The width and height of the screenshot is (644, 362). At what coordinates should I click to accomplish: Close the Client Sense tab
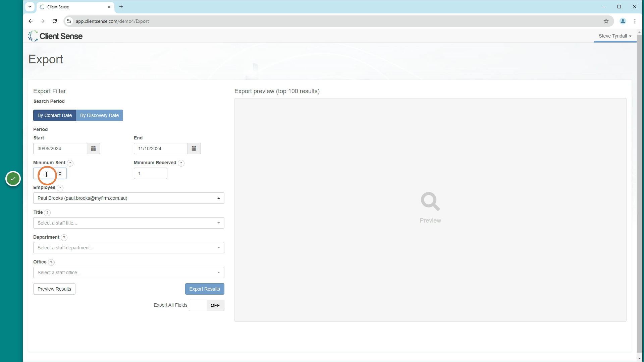tap(109, 7)
